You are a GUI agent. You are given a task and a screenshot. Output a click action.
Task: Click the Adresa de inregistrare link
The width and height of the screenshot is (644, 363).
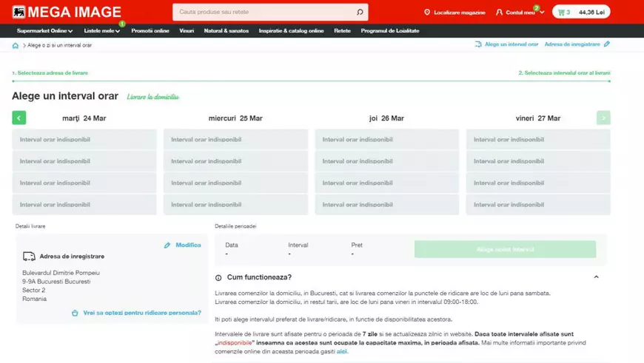[572, 44]
